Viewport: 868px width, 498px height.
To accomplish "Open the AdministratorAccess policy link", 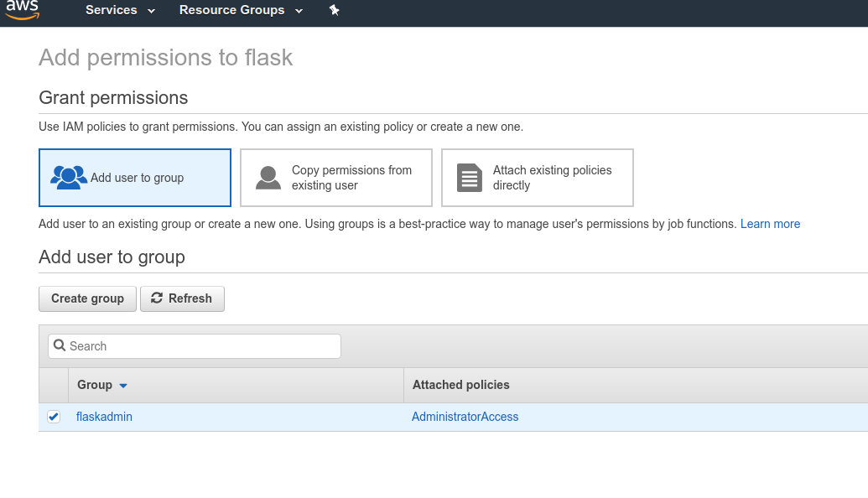I will click(x=465, y=417).
